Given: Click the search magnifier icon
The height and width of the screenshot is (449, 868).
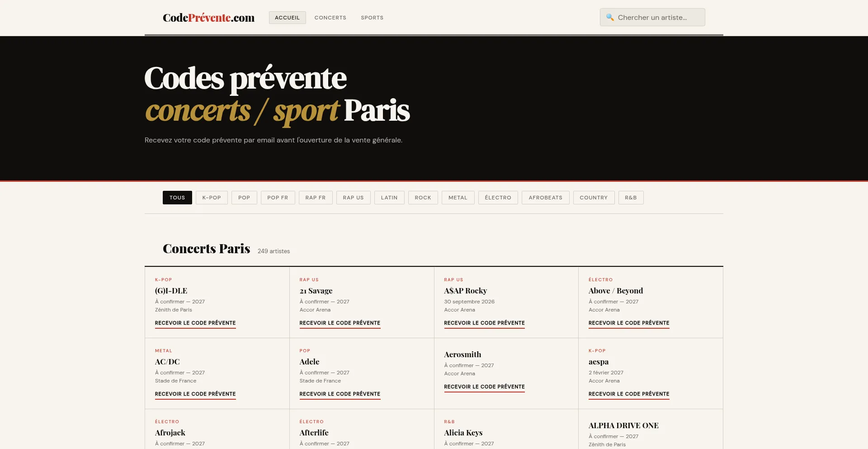Looking at the screenshot, I should [x=610, y=17].
